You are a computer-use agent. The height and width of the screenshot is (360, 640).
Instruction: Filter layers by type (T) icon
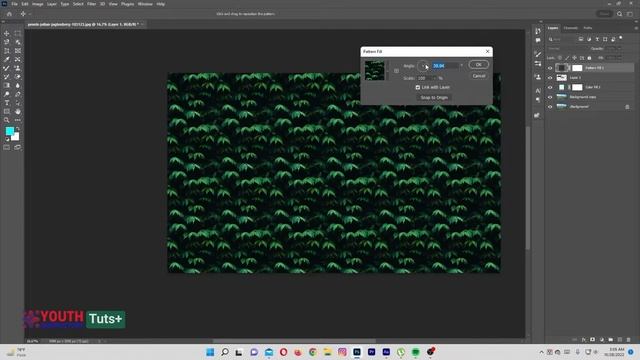(x=597, y=39)
